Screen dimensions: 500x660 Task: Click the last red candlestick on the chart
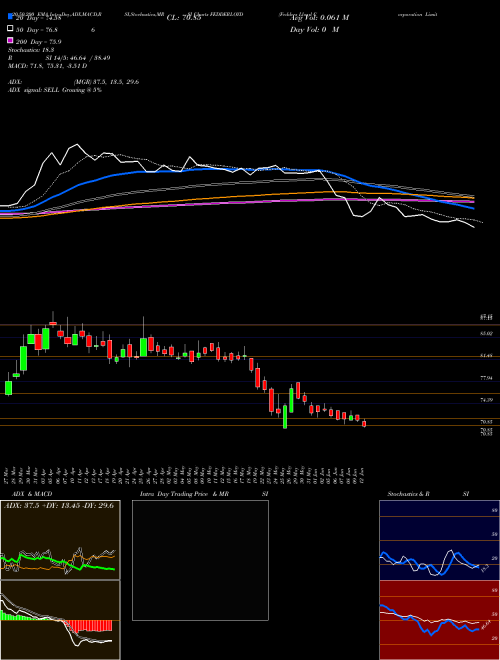(364, 424)
